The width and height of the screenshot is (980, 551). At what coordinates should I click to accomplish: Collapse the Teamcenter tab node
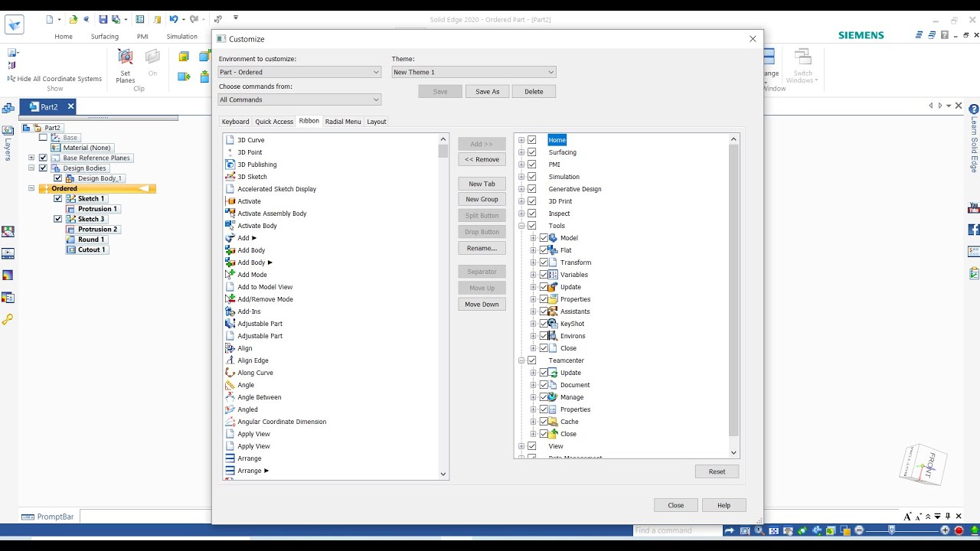[x=521, y=360]
